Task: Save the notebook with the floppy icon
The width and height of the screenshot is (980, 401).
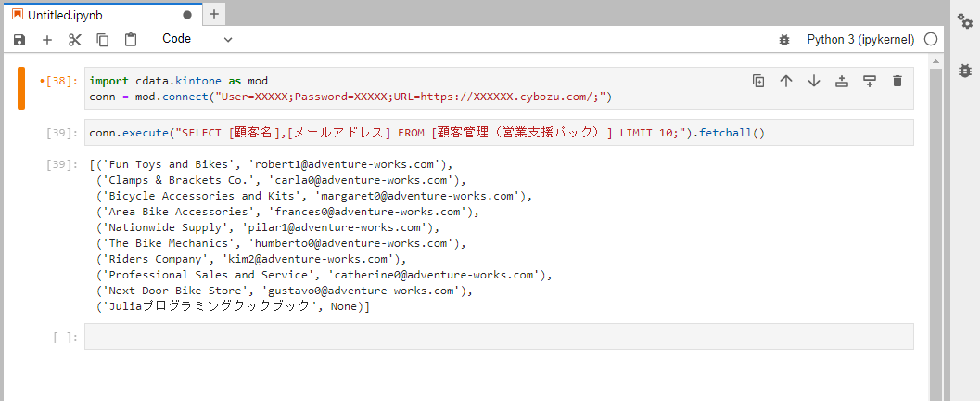Action: click(19, 40)
